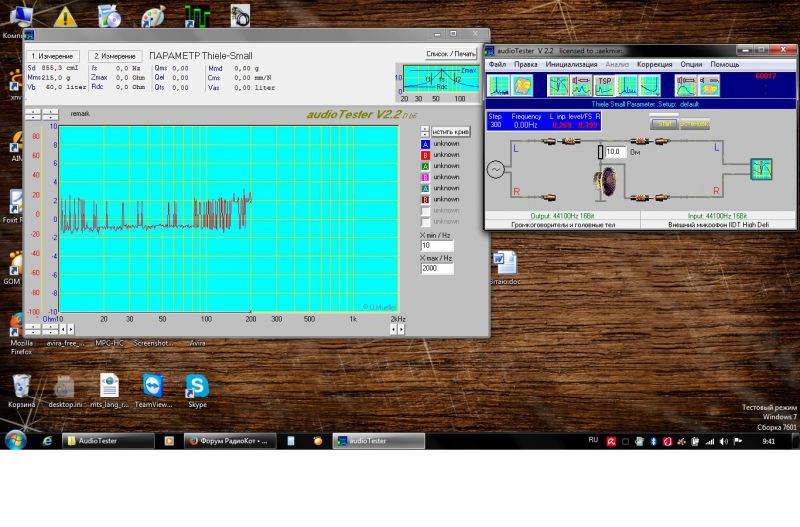800x527 pixels.
Task: Toggle curve B dark red marker
Action: click(x=425, y=200)
